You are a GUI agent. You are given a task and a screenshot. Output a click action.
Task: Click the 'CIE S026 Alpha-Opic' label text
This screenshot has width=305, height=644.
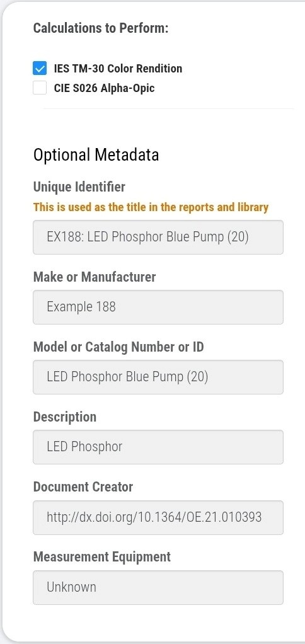pyautogui.click(x=104, y=88)
